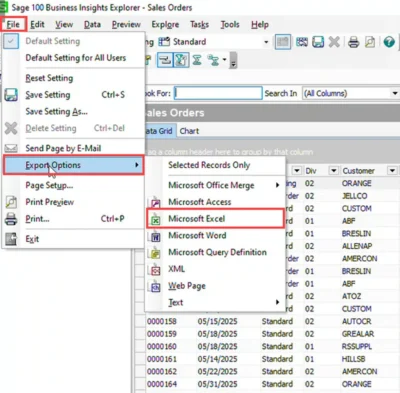Click the GREALAR customer cell
Image resolution: width=400 pixels, height=393 pixels.
[x=358, y=334]
